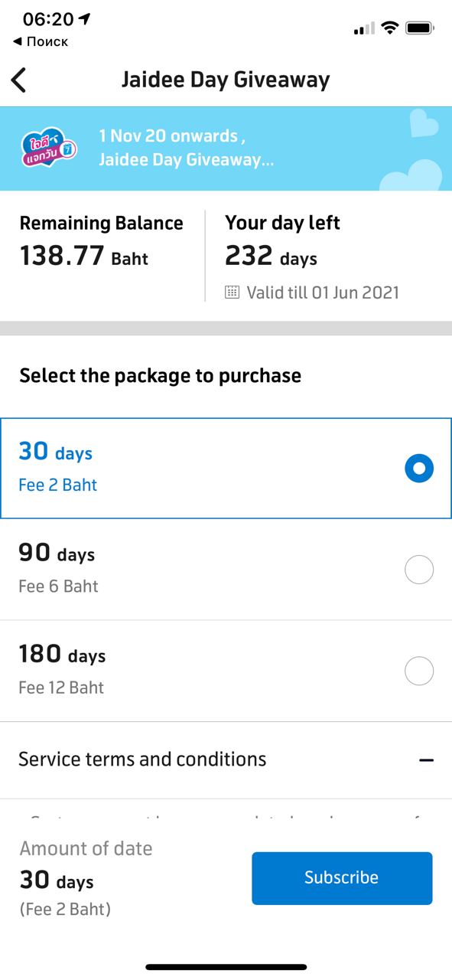This screenshot has height=980, width=452.
Task: Open the 1 Nov 20 onwards banner
Action: 226,149
